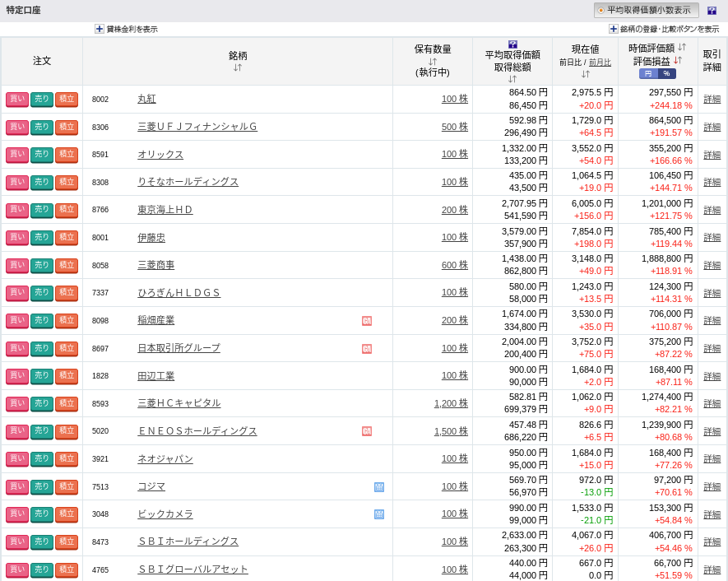
Task: Buy 三菱商事 with 買い button
Action: click(x=17, y=265)
